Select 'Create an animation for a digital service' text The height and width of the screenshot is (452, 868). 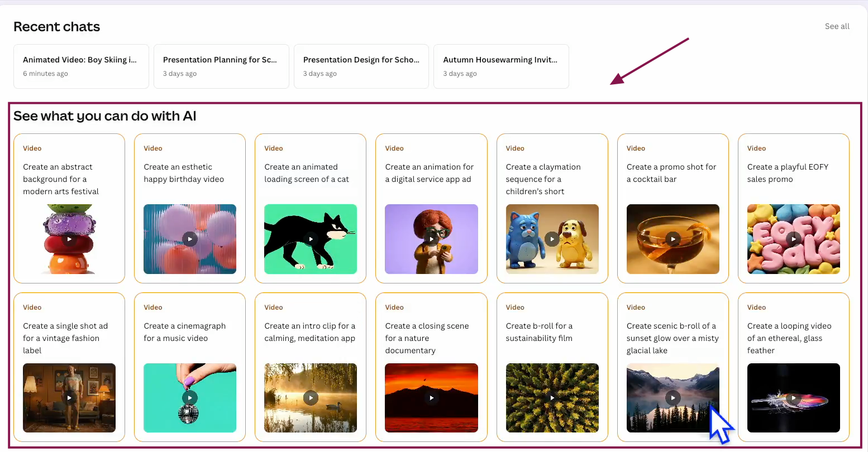click(429, 173)
